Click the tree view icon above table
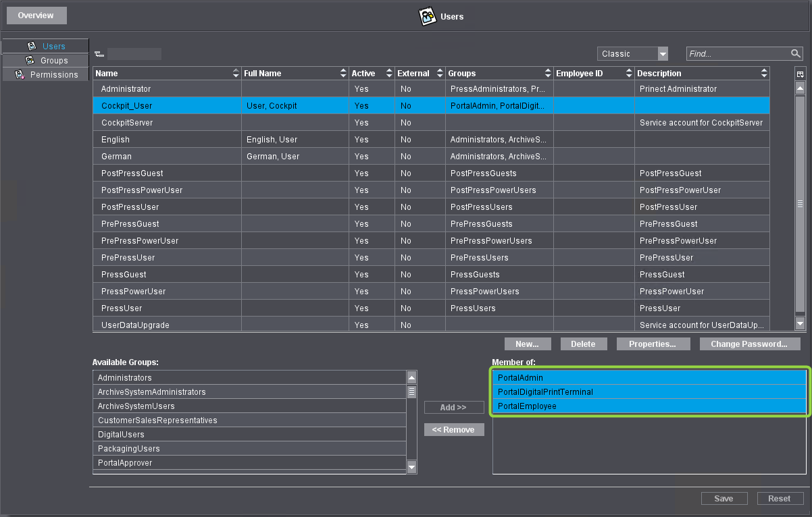This screenshot has width=812, height=517. (x=99, y=54)
